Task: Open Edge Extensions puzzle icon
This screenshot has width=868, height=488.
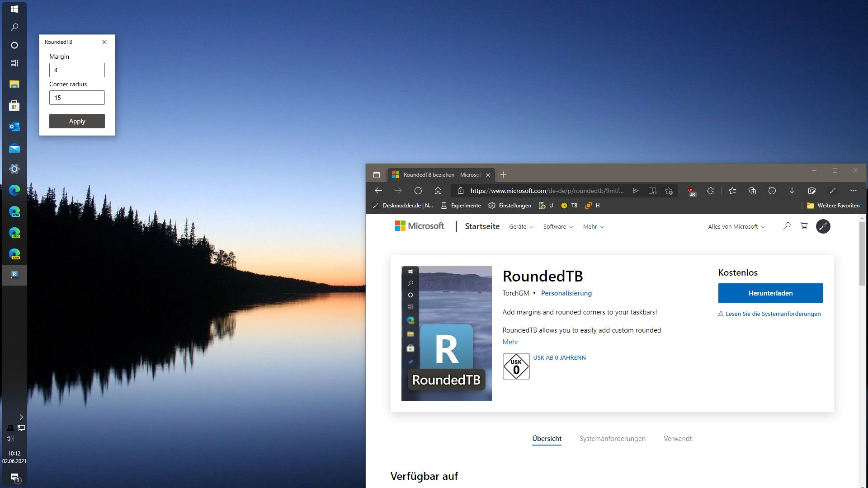Action: [x=710, y=191]
